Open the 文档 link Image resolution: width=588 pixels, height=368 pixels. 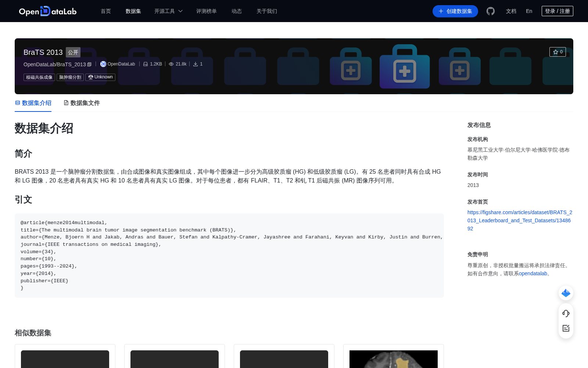point(511,11)
